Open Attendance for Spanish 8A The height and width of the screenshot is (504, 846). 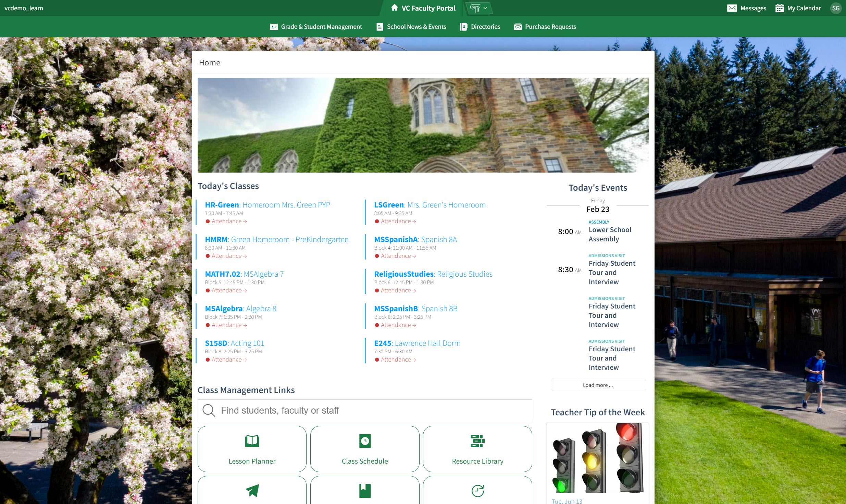point(395,255)
